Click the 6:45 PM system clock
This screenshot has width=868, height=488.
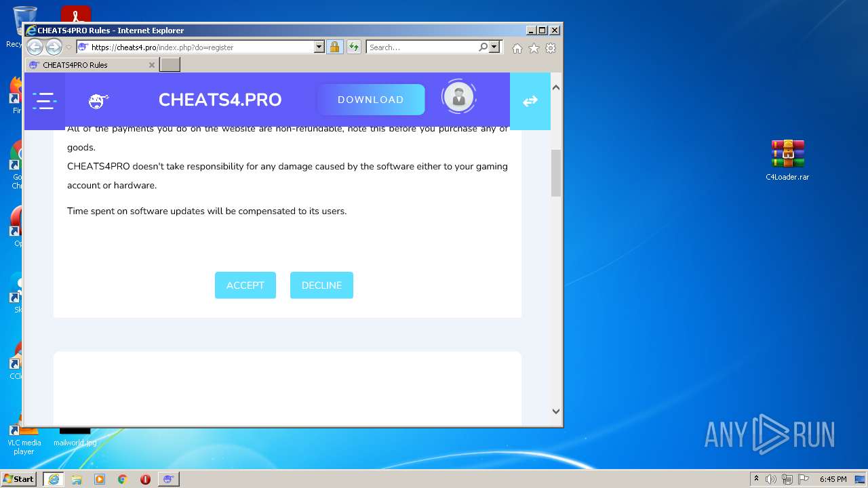tap(833, 479)
